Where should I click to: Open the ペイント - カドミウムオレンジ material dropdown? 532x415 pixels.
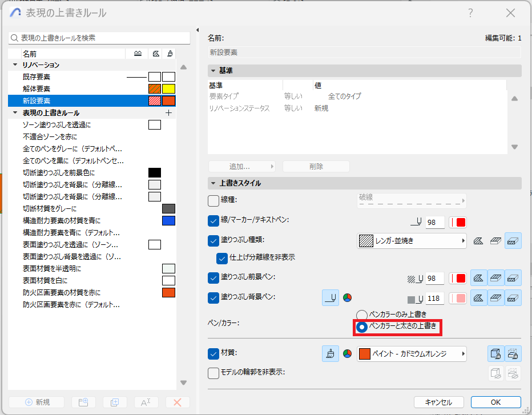pos(412,354)
